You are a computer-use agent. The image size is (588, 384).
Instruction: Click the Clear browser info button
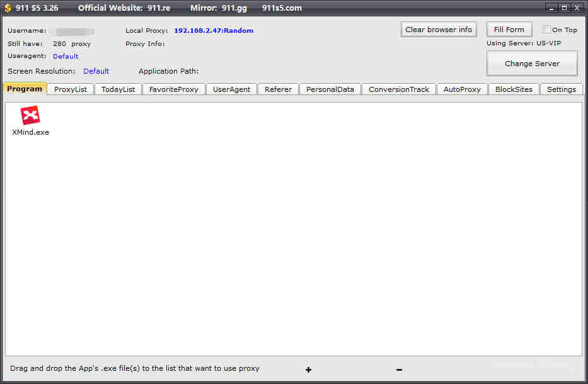point(439,30)
